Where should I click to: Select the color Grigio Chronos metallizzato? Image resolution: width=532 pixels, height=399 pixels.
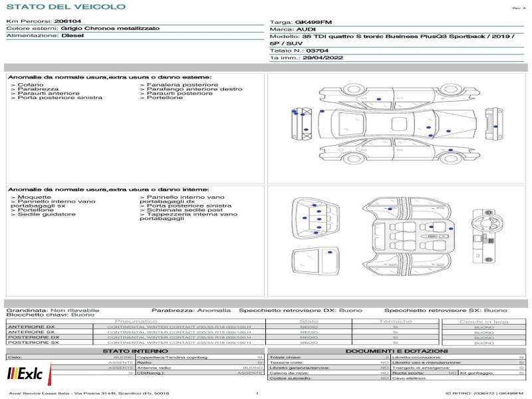(110, 29)
